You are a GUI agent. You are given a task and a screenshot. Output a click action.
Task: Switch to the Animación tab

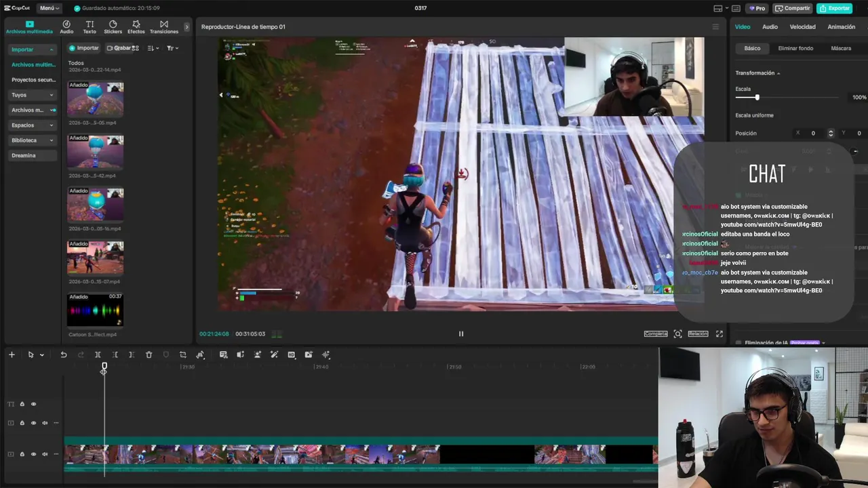point(841,27)
